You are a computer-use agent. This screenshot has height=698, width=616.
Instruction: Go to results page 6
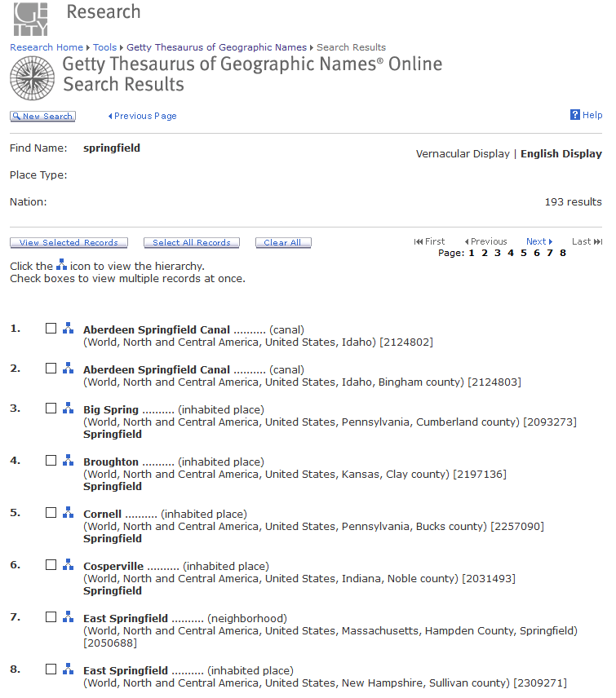[537, 253]
